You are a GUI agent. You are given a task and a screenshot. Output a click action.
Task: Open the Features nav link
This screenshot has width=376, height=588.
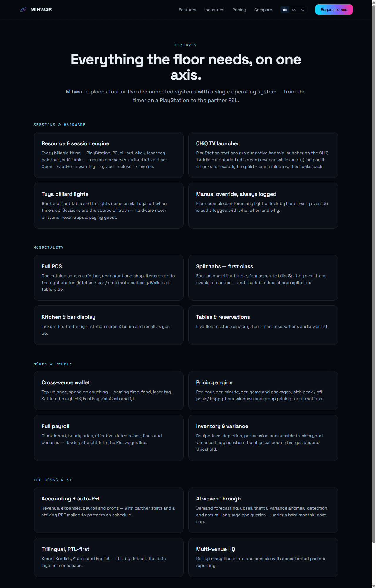click(187, 10)
